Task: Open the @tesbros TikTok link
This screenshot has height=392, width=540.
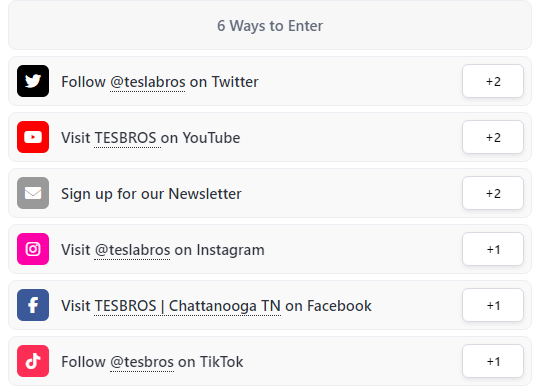Action: [142, 362]
